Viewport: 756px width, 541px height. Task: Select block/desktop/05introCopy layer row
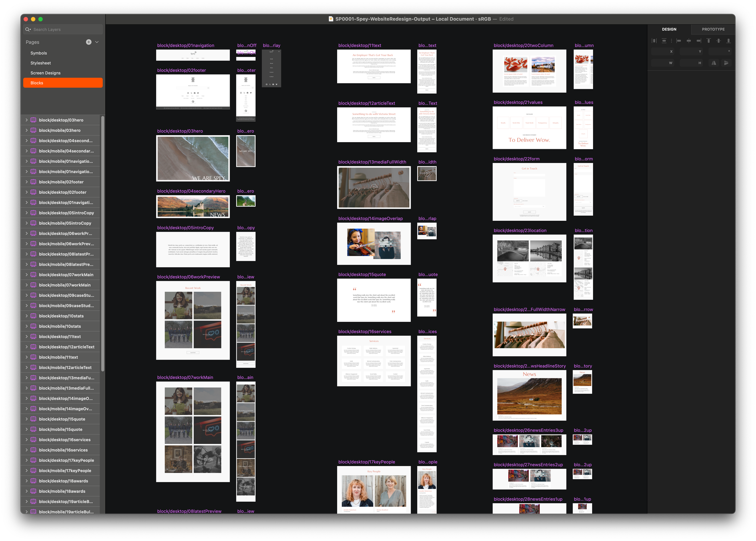pos(60,213)
